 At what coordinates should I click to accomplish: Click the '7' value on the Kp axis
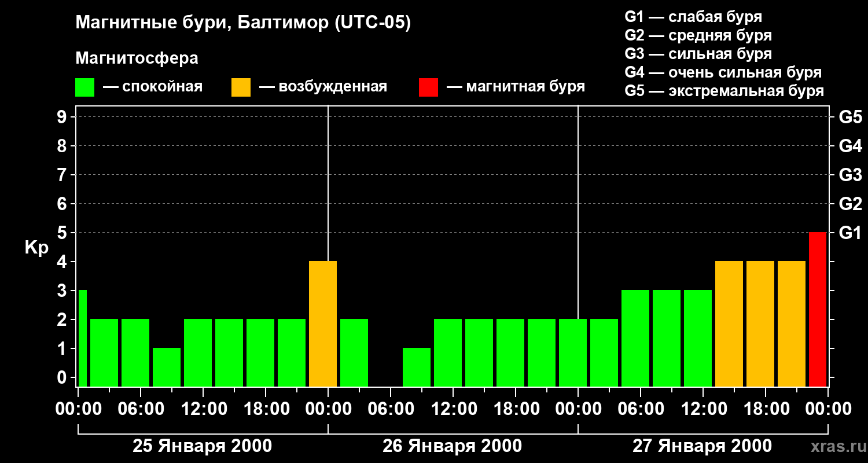click(x=62, y=175)
